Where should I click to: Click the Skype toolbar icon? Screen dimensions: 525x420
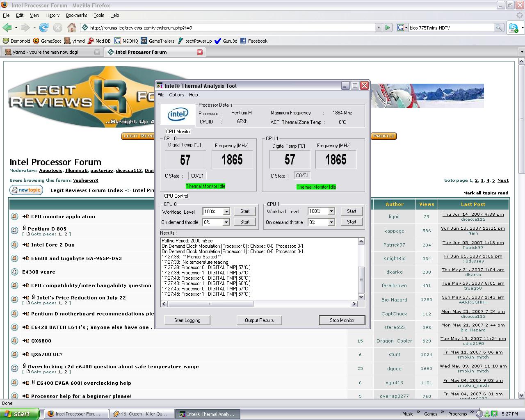(513, 28)
